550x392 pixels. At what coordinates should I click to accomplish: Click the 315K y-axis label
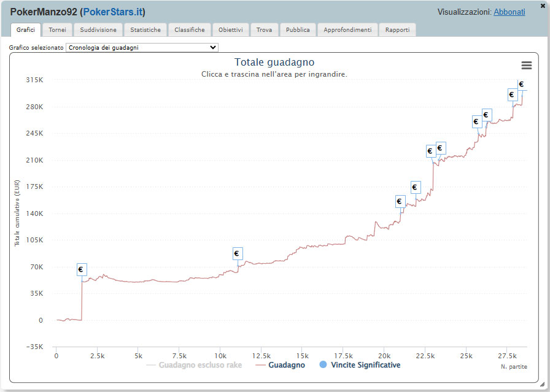34,80
